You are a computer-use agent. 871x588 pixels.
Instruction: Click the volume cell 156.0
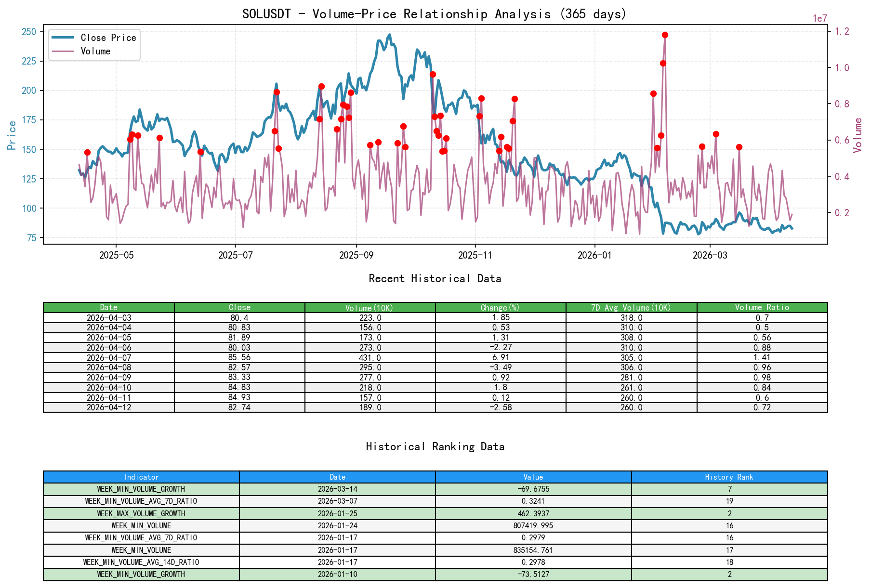[x=370, y=327]
